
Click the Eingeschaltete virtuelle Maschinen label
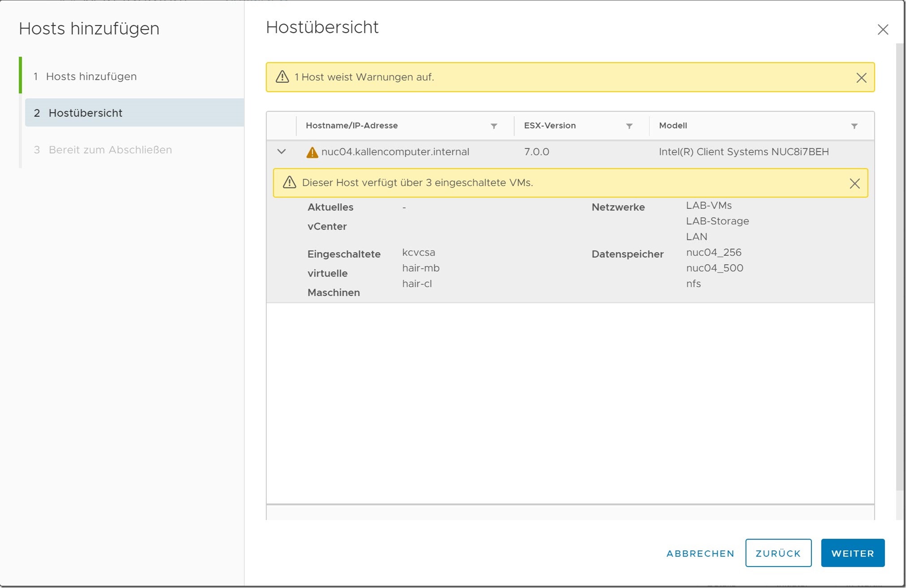pos(344,273)
